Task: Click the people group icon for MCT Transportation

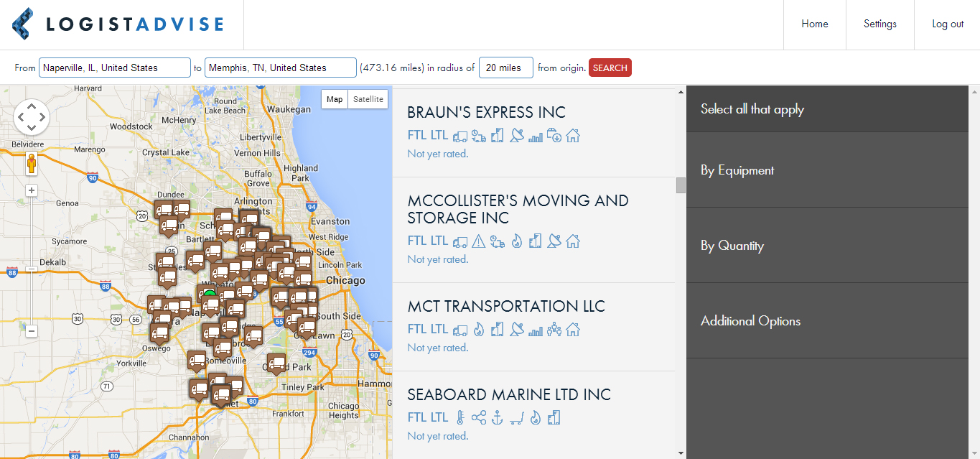Action: [x=554, y=330]
